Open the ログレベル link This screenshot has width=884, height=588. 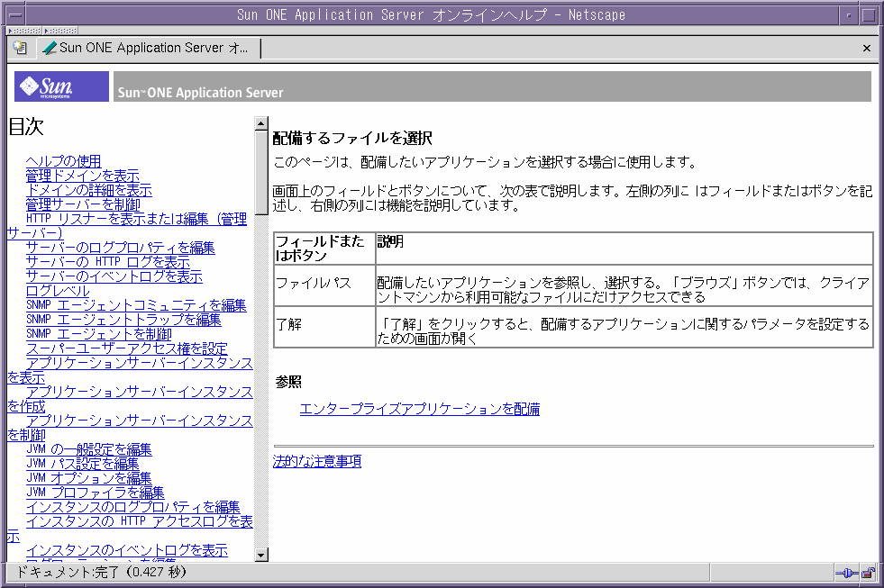click(x=58, y=291)
